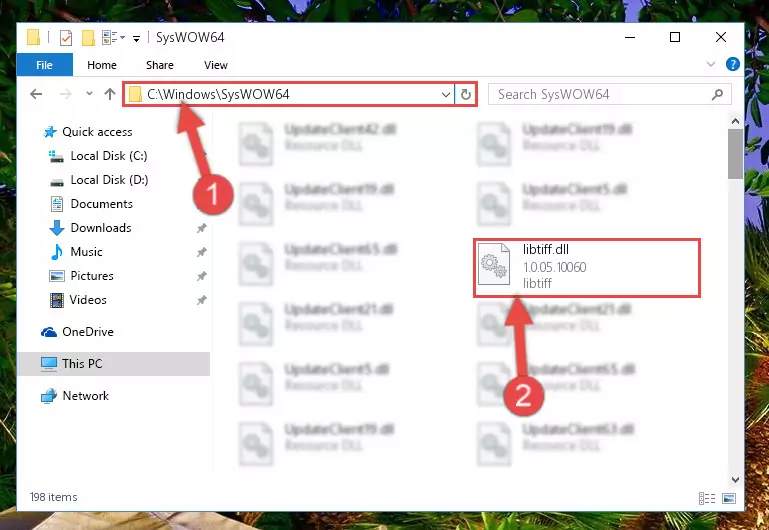
Task: Switch to the Home ribbon tab
Action: tap(102, 65)
